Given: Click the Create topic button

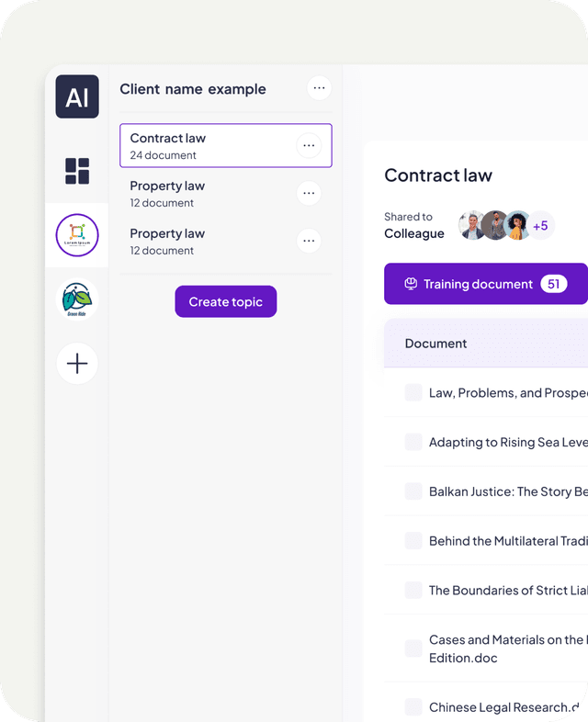Looking at the screenshot, I should (x=226, y=301).
